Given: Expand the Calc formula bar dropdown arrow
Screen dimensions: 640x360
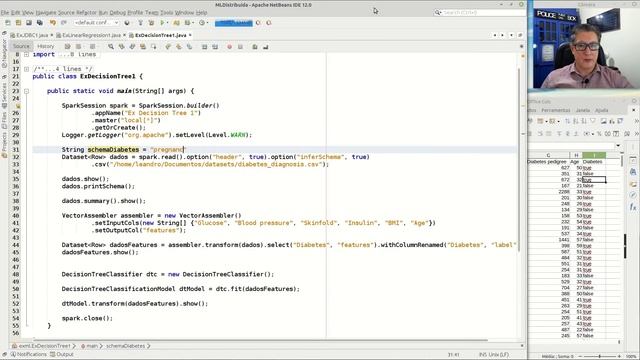Looking at the screenshot, I should point(618,146).
